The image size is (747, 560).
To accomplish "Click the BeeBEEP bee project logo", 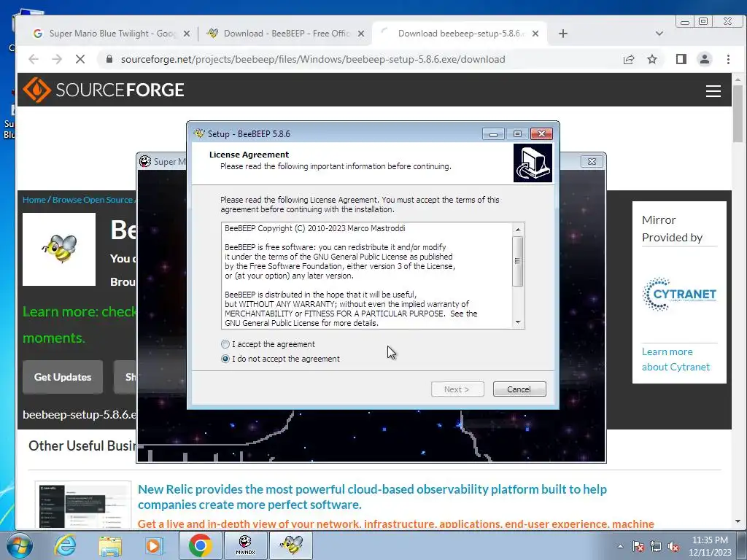I will tap(59, 249).
